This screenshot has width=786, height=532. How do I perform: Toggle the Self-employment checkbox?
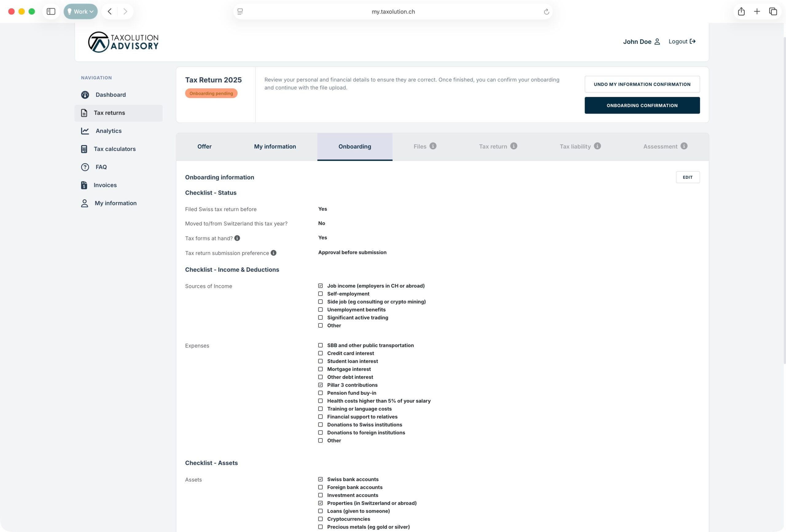[x=320, y=294]
